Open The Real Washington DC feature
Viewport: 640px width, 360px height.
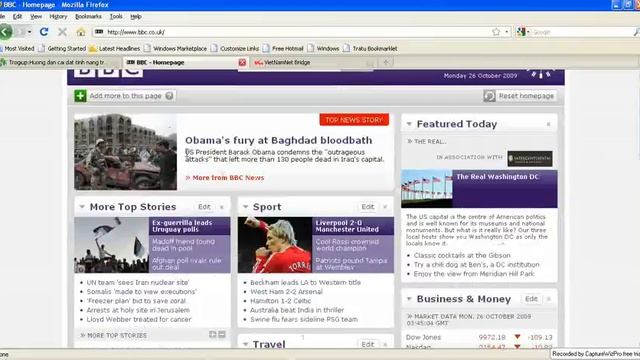497,177
